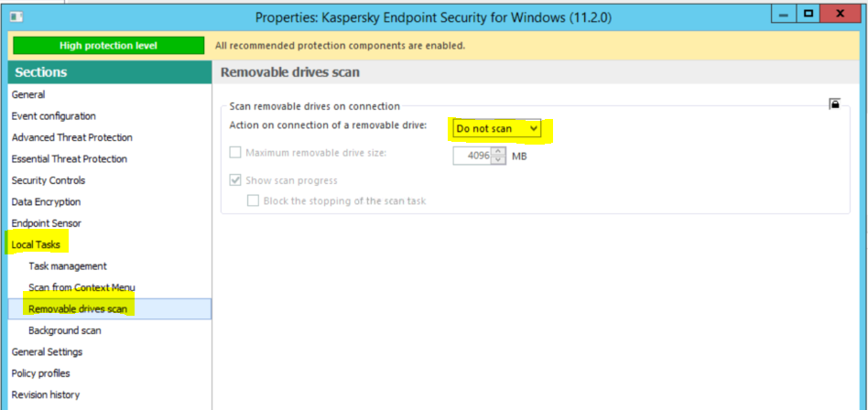Viewport: 868px width, 410px height.
Task: Increase maximum removable drive size with up arrow
Action: [x=499, y=150]
